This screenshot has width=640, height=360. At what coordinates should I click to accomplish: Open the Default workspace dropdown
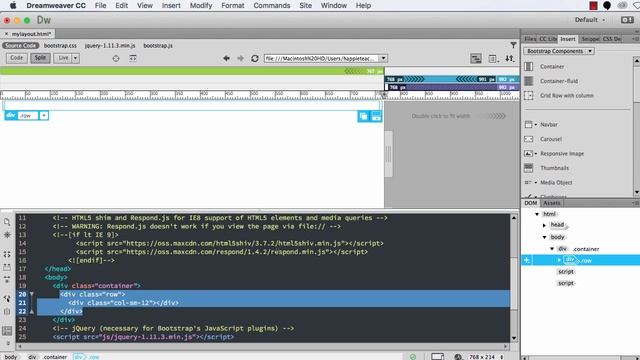coord(590,20)
